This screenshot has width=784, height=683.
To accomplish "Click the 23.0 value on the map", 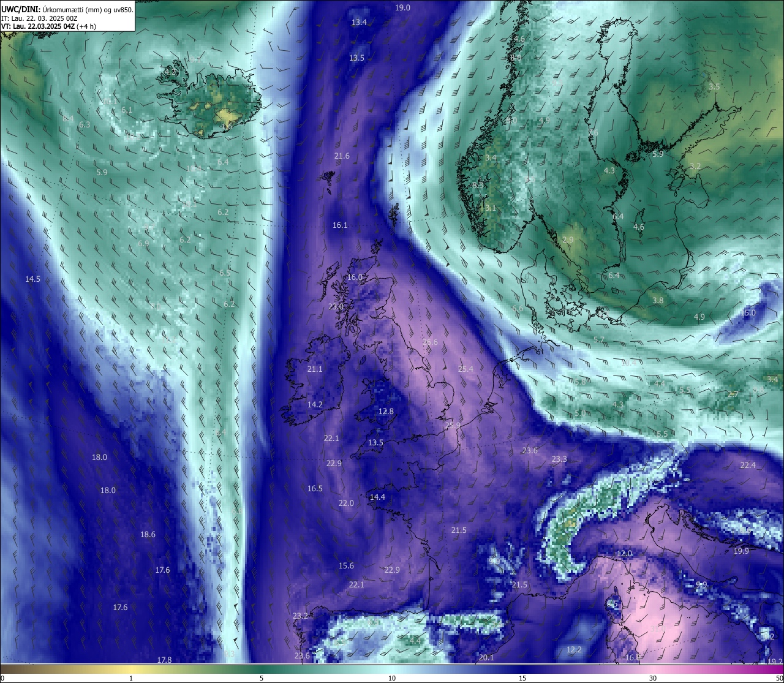I will pos(336,307).
